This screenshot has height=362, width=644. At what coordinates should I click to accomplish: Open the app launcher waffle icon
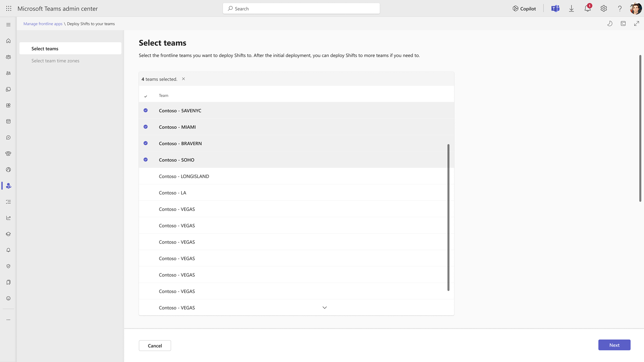(9, 9)
